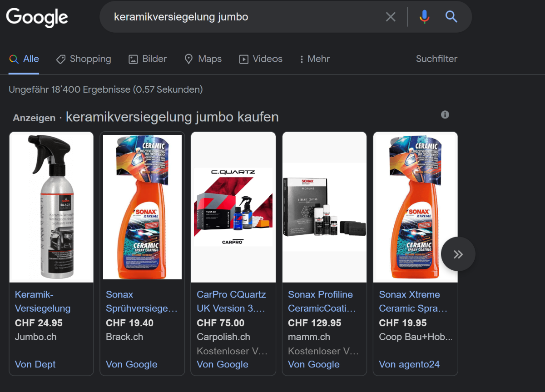Switch to the Bilder tab
The image size is (545, 392).
tap(148, 59)
